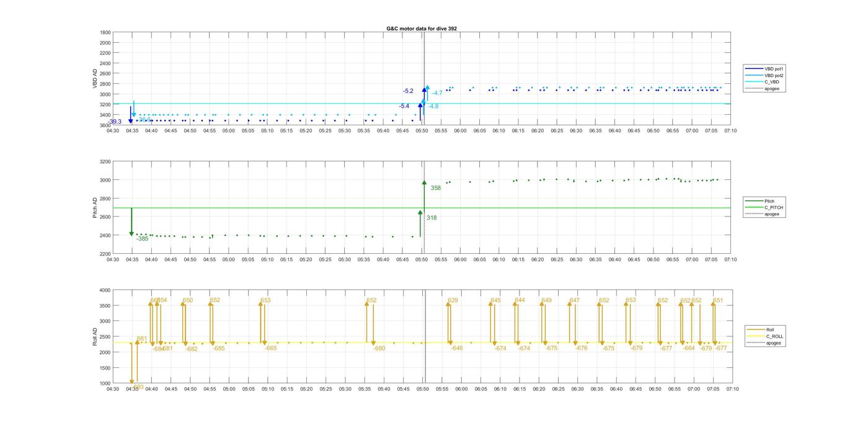Screen dimensions: 868x430
Task: Click the '1800' tick on the VBD y-axis
Action: tap(105, 32)
